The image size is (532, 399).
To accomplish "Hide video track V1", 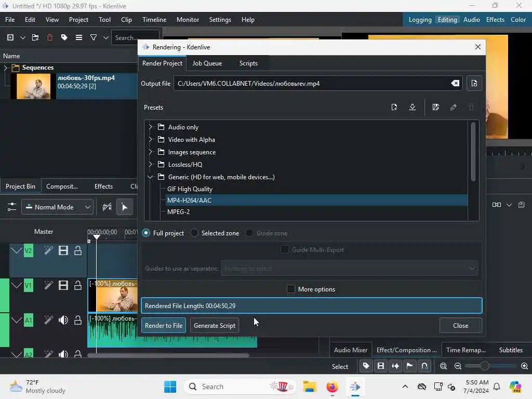I will tap(63, 285).
